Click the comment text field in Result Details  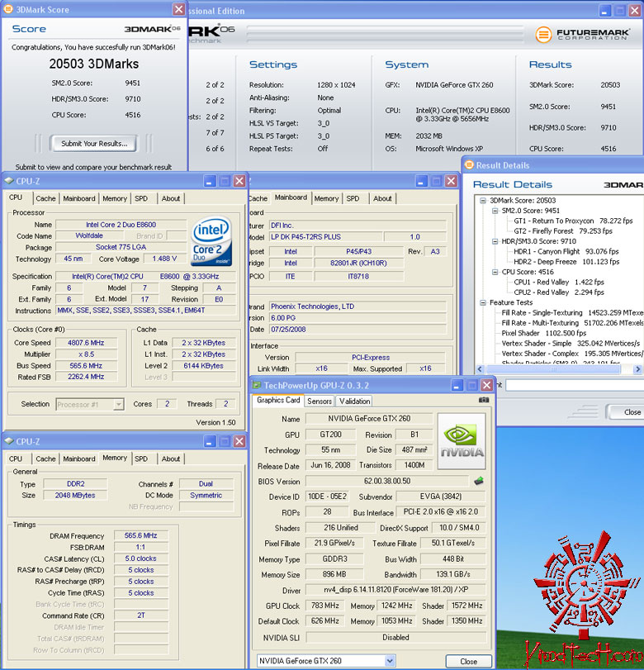coord(575,386)
